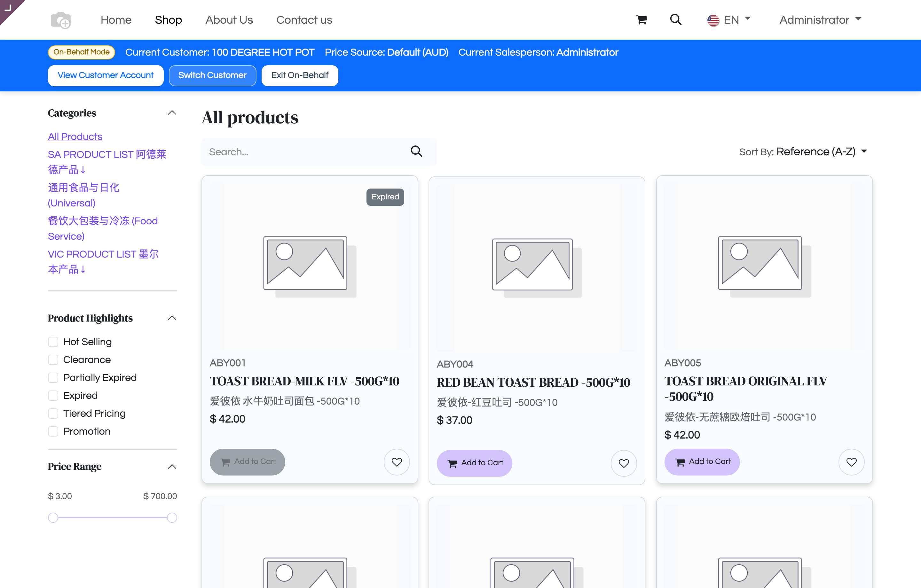The width and height of the screenshot is (921, 588).
Task: Enable the Clearance filter checkbox
Action: tap(53, 360)
